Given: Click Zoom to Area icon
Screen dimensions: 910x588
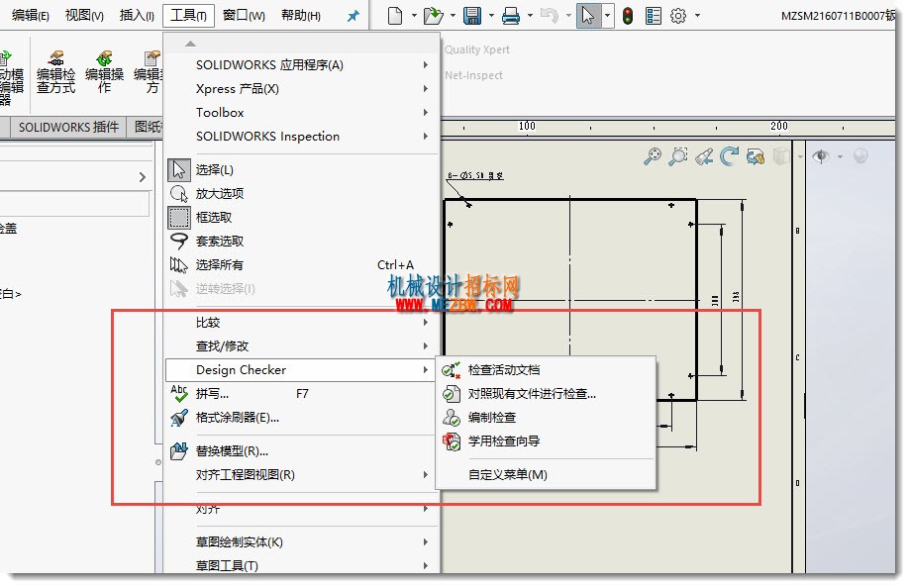Looking at the screenshot, I should point(678,156).
